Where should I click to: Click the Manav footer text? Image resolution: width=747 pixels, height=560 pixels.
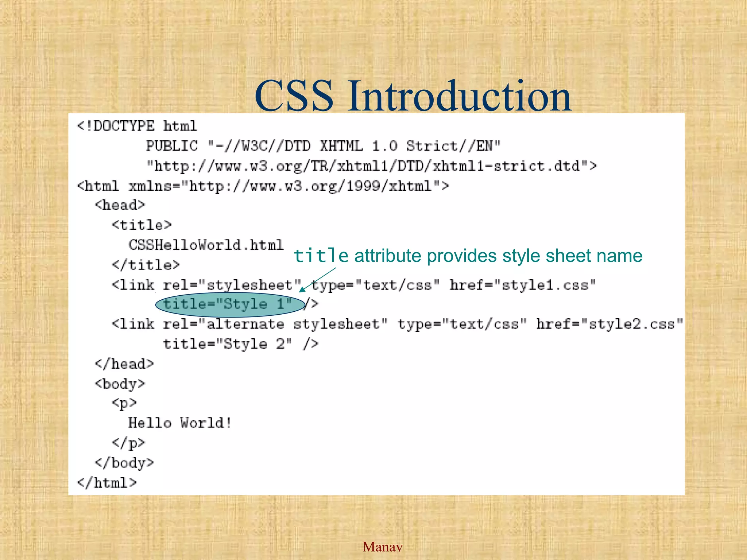pyautogui.click(x=382, y=547)
